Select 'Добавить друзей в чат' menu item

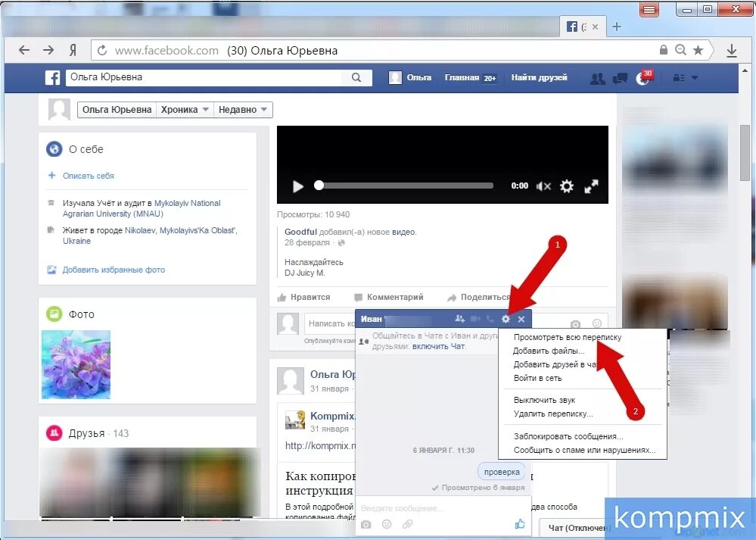coord(555,364)
